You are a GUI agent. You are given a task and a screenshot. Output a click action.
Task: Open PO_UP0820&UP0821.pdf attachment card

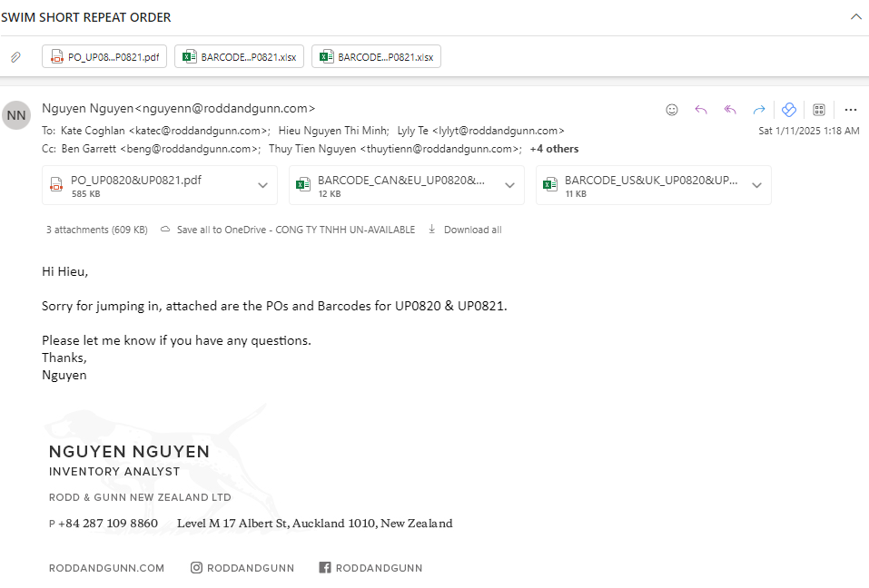(x=160, y=185)
